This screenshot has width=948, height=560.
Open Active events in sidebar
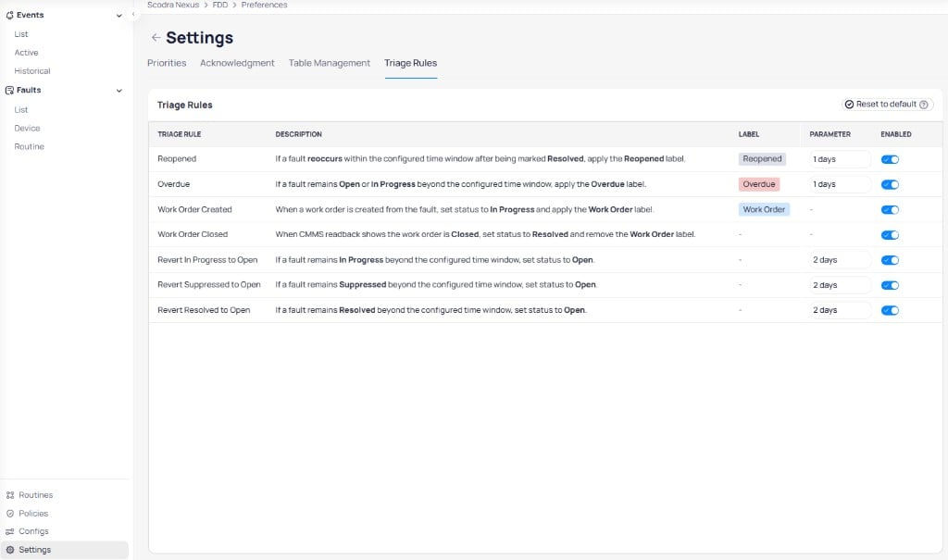26,53
